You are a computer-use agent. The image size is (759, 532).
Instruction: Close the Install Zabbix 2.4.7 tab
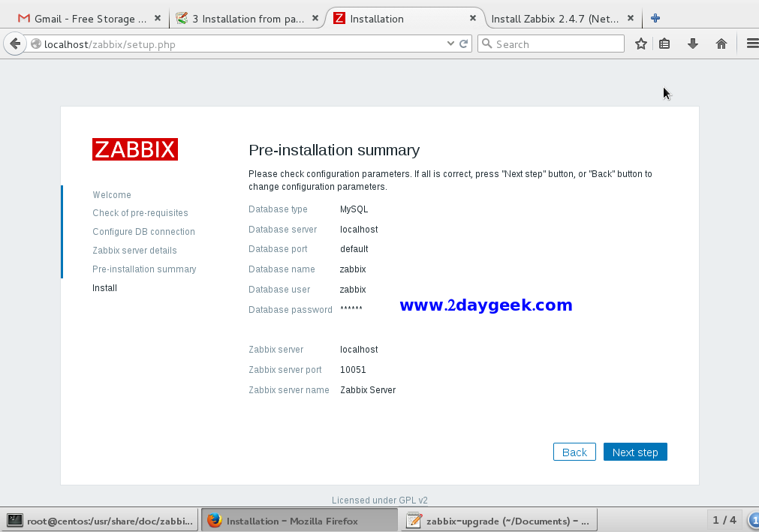[x=631, y=18]
